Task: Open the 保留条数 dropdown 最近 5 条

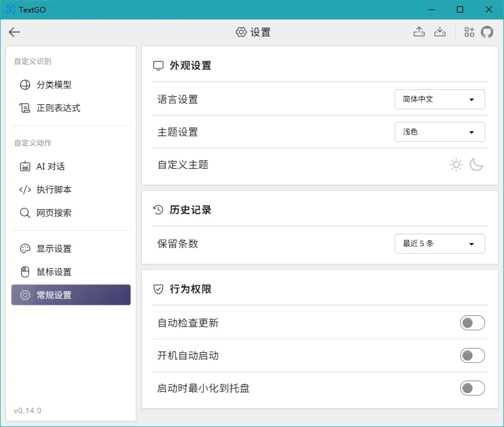Action: pos(439,244)
